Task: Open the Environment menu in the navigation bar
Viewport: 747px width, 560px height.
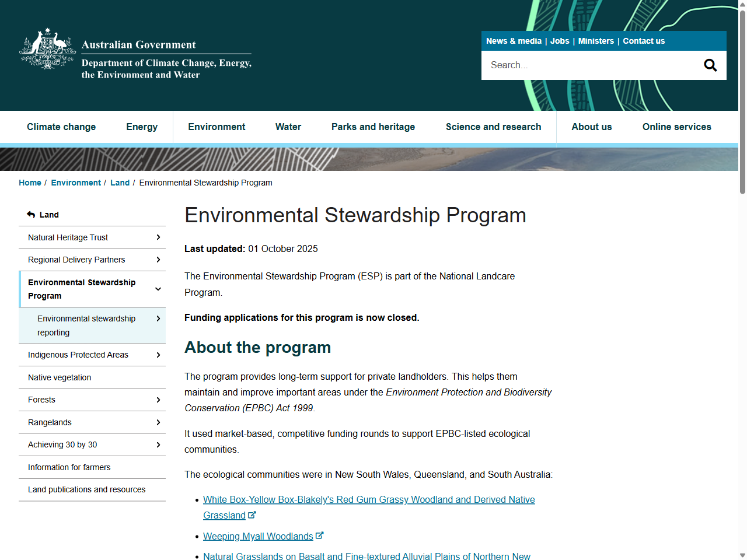Action: coord(217,127)
